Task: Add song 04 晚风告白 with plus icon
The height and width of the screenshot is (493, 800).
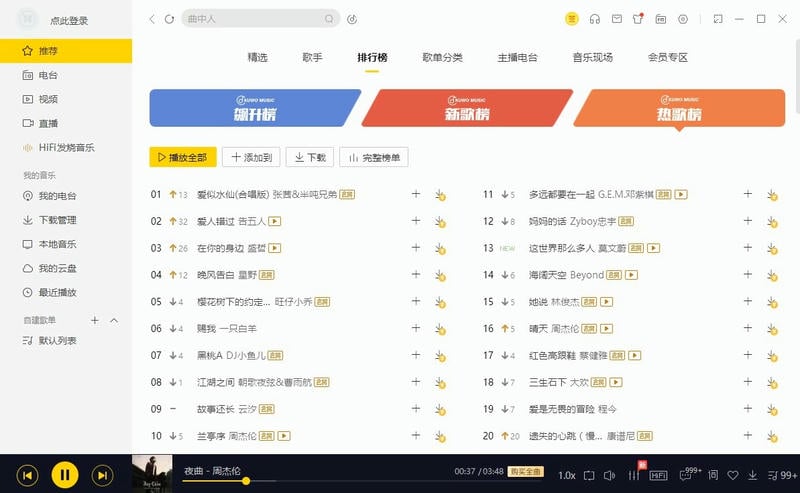Action: (416, 275)
